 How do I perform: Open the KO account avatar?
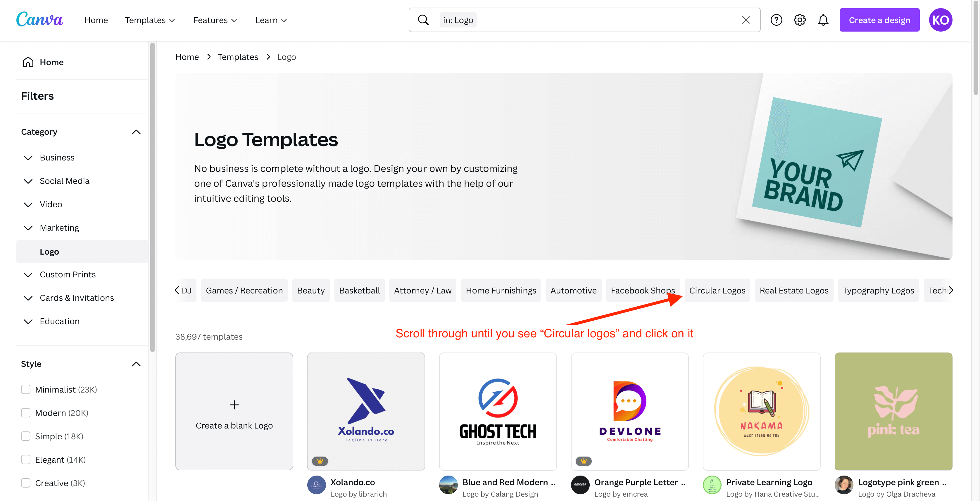click(x=940, y=20)
